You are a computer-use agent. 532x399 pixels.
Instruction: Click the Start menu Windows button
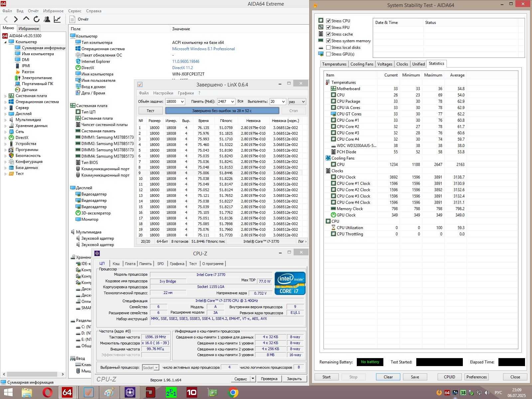(x=8, y=392)
